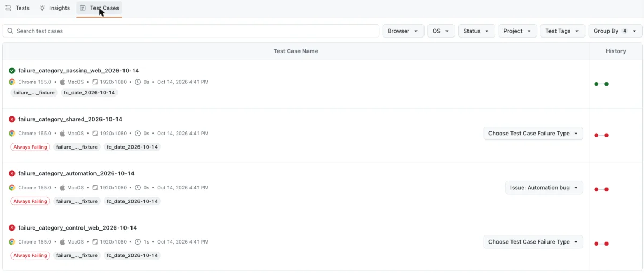Open the Insights tab
This screenshot has width=644, height=273.
coord(54,8)
